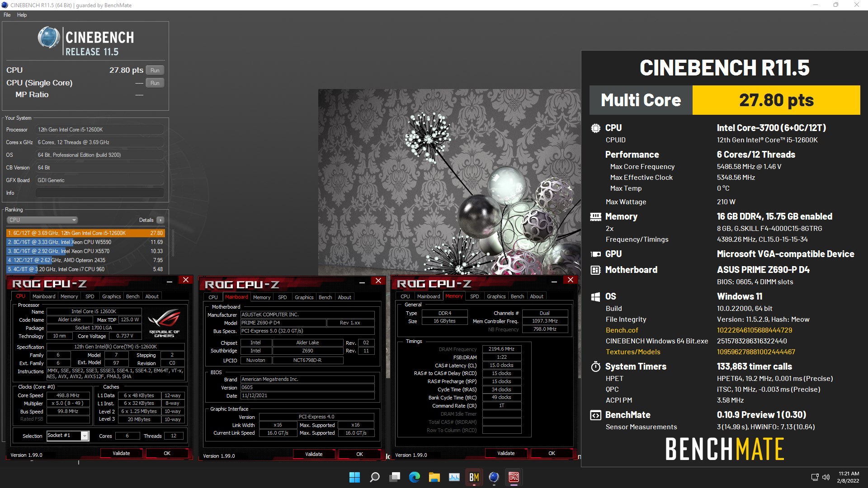Run the CPU multi-core benchmark
Image resolution: width=868 pixels, height=488 pixels.
click(155, 70)
